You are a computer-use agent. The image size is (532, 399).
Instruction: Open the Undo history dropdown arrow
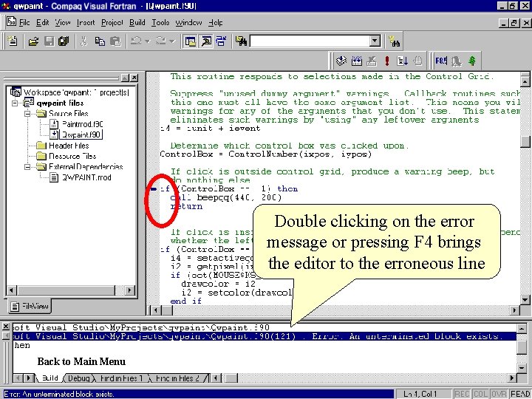(147, 41)
